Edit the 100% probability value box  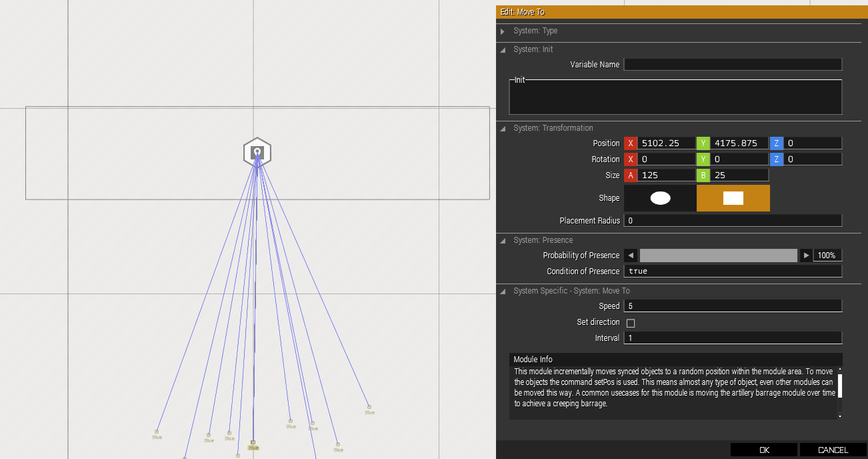point(827,256)
